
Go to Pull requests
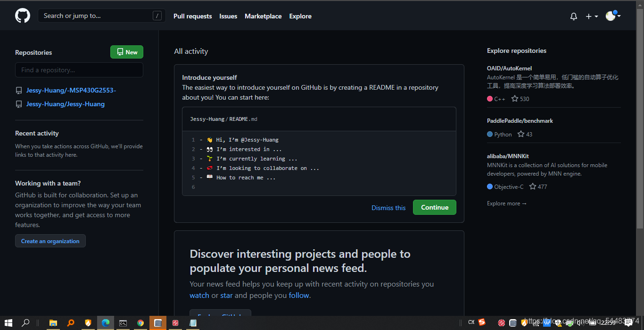(192, 16)
